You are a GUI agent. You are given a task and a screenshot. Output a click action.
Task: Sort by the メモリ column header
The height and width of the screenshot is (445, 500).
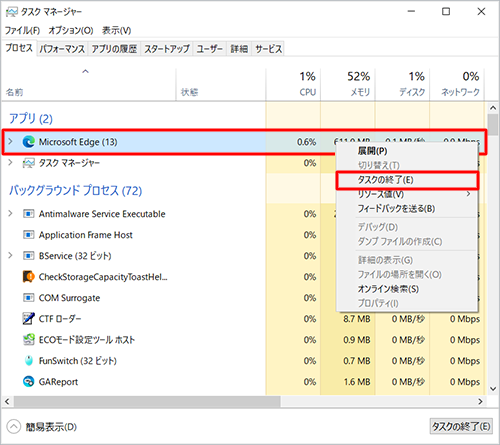point(348,84)
